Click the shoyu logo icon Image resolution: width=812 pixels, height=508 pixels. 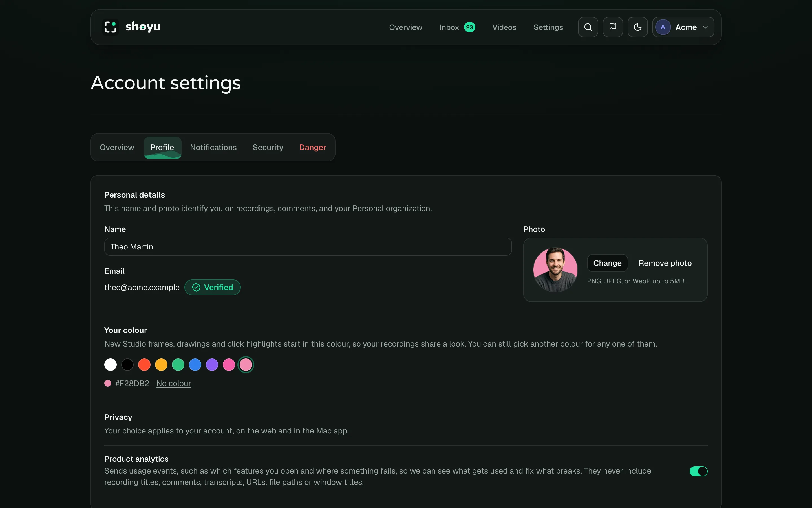tap(111, 27)
